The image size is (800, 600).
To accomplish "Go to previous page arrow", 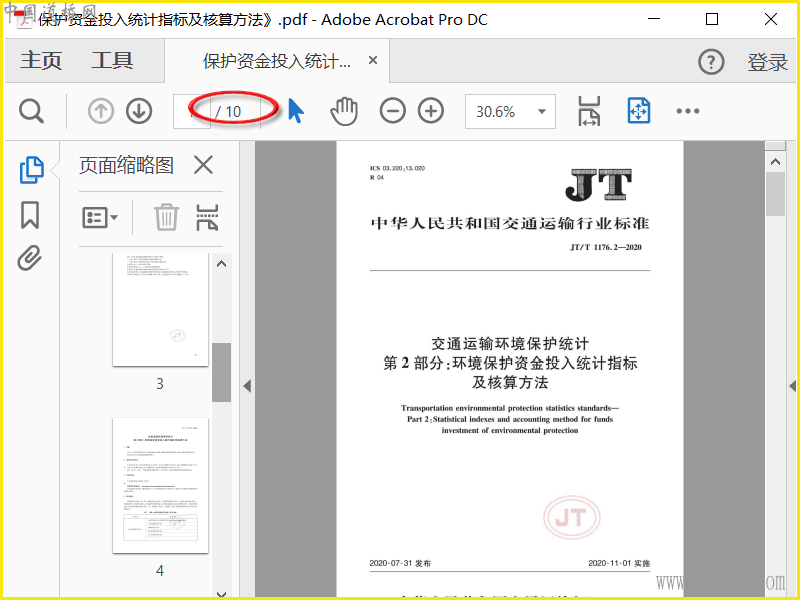I will tap(101, 111).
